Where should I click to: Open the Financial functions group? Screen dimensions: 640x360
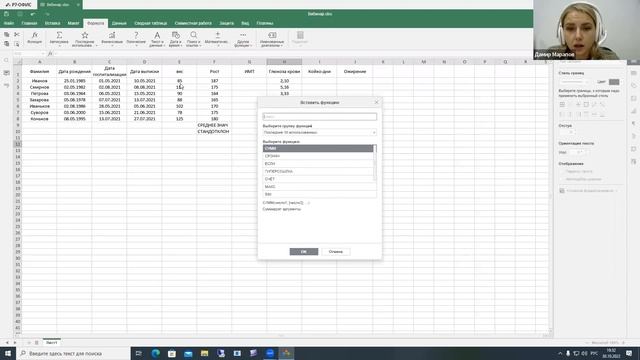pos(112,38)
